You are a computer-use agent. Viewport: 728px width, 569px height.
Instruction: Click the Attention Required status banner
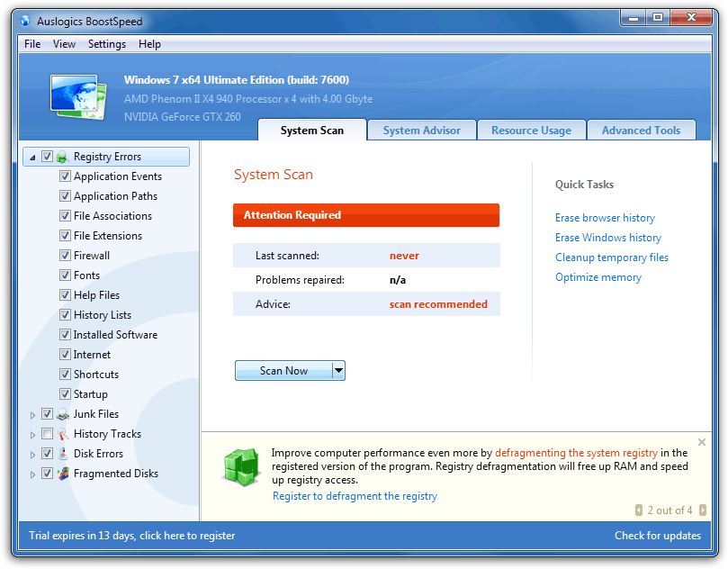pos(366,215)
